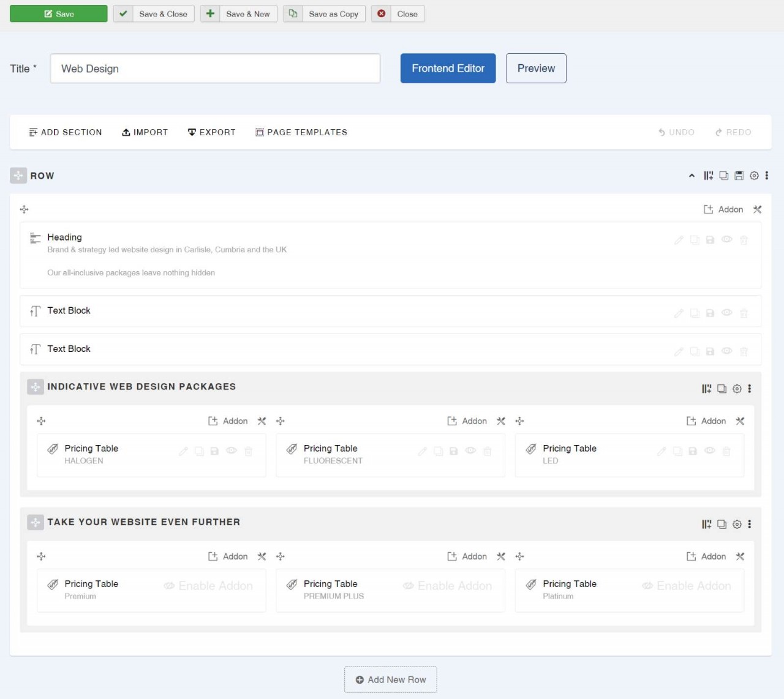Screen dimensions: 784x699
Task: Edit the Heading addon with the pencil icon
Action: coord(679,240)
